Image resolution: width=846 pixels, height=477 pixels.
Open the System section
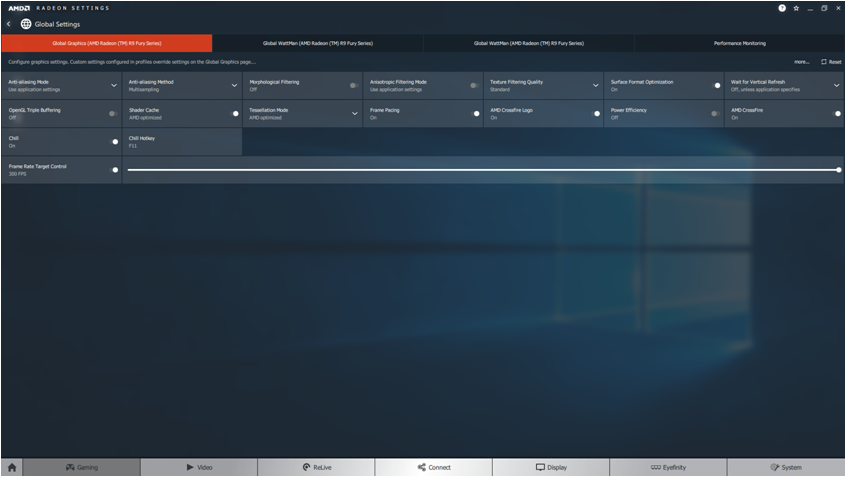coord(786,467)
